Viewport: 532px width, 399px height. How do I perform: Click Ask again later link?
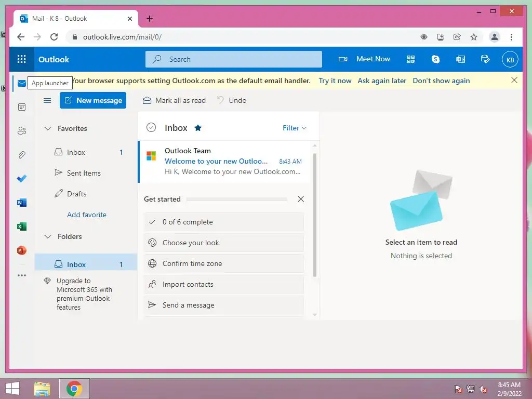(x=382, y=81)
